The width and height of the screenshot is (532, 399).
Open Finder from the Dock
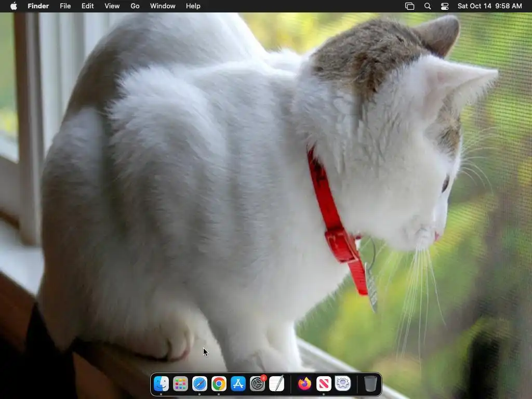(x=161, y=384)
